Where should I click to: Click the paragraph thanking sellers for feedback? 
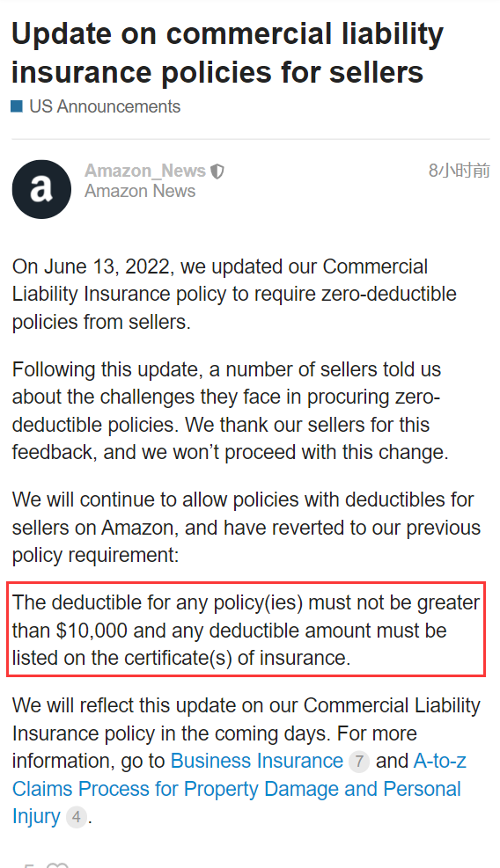[230, 411]
